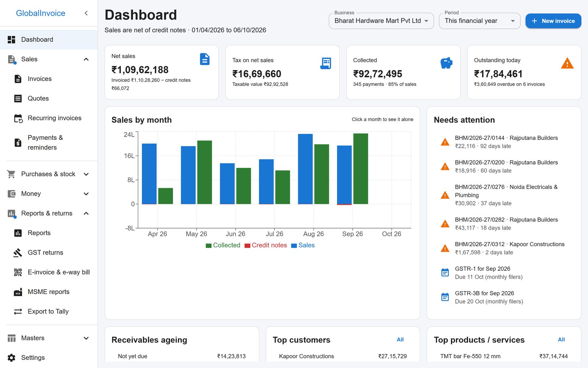This screenshot has width=588, height=368.
Task: Open GSTR-3B for Sep 2026 reminder
Action: point(504,297)
